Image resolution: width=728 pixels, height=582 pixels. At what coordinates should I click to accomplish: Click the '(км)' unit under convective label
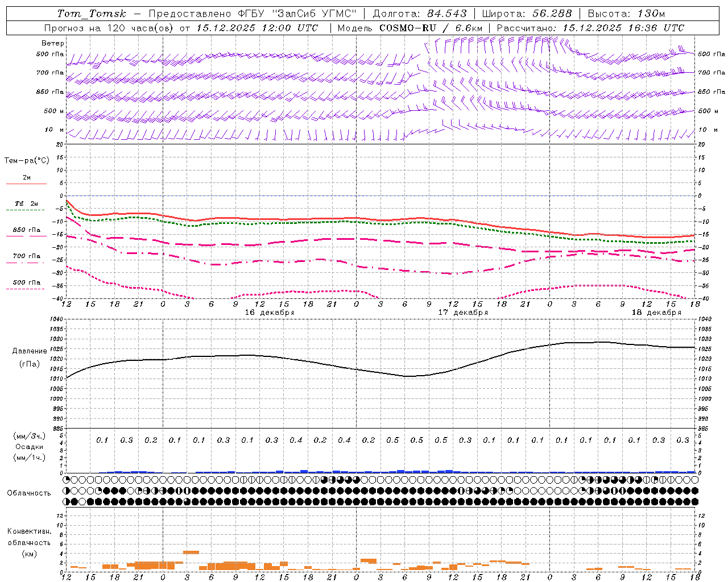30,554
